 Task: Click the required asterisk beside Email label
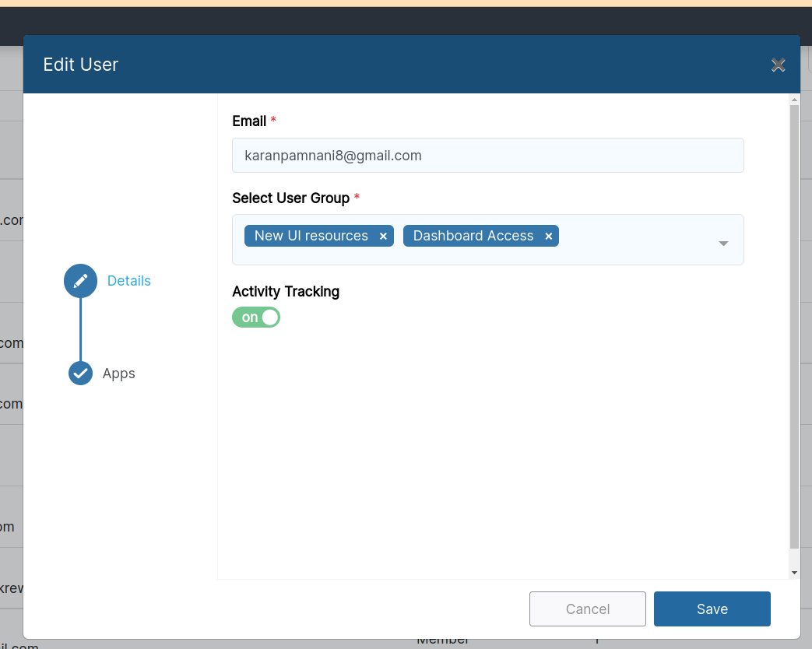tap(273, 121)
